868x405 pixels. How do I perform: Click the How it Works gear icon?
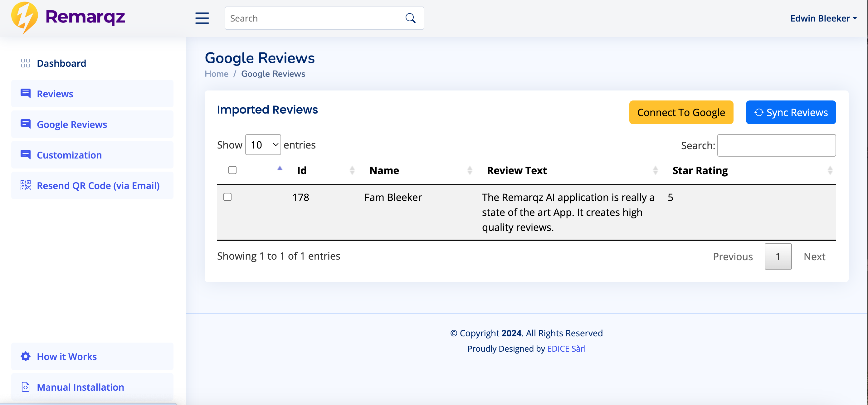click(25, 356)
